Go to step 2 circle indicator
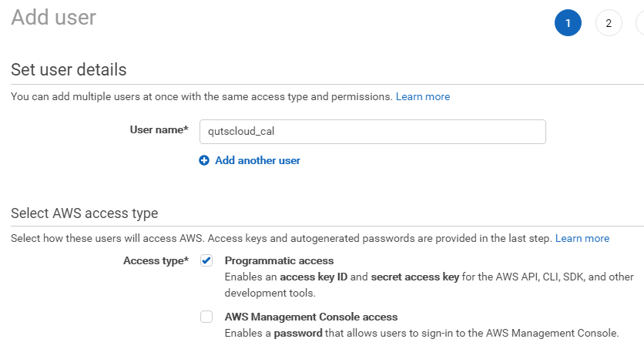This screenshot has height=349, width=644. pyautogui.click(x=609, y=23)
